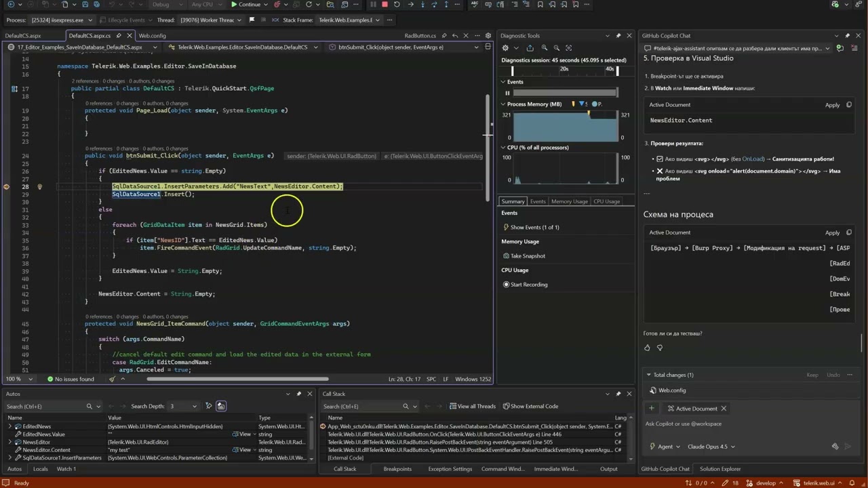This screenshot has height=488, width=868.
Task: Copy the NewsEditor.Content code block
Action: tap(849, 105)
